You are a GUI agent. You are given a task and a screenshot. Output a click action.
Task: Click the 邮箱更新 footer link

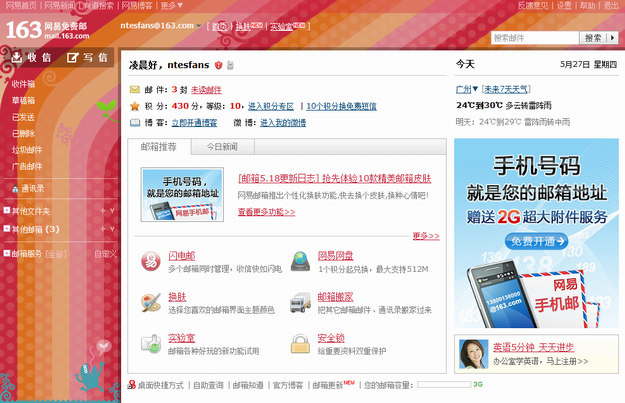[328, 385]
